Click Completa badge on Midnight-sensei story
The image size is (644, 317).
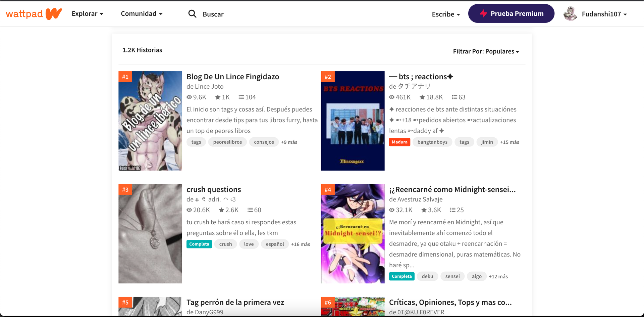(x=402, y=276)
